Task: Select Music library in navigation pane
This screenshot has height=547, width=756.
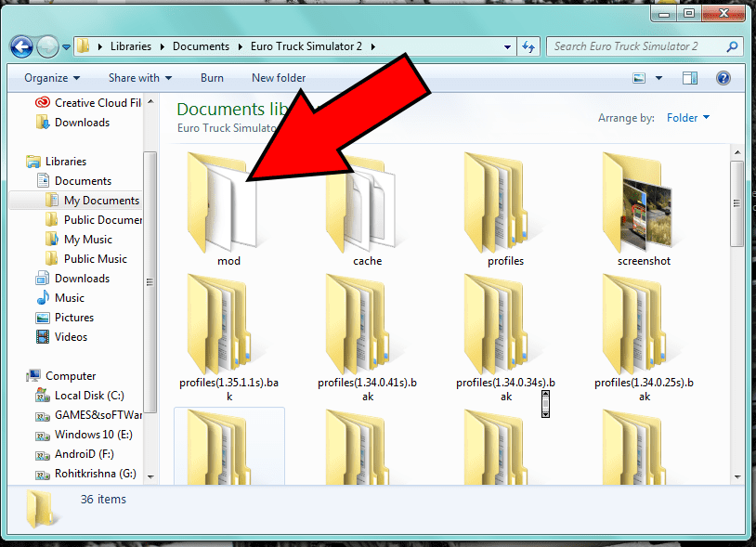Action: [x=60, y=298]
